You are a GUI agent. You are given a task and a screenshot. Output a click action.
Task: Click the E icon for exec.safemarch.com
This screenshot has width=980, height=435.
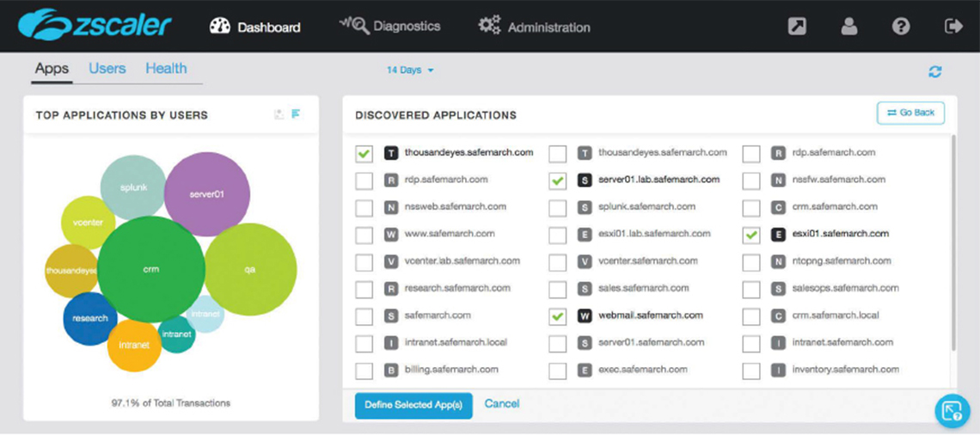click(585, 370)
